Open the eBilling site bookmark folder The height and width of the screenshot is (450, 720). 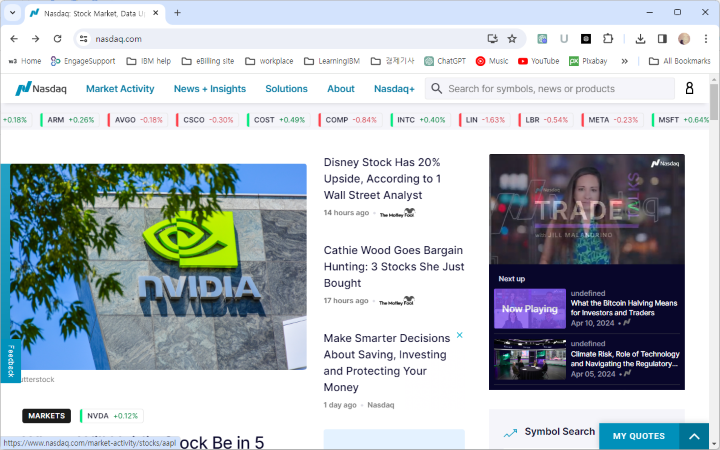[x=208, y=61]
